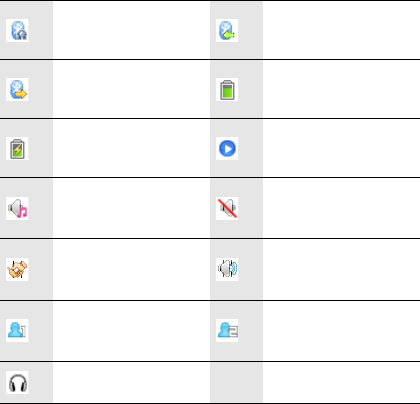
Task: Click the Bluetooth headset icon
Action: click(17, 30)
